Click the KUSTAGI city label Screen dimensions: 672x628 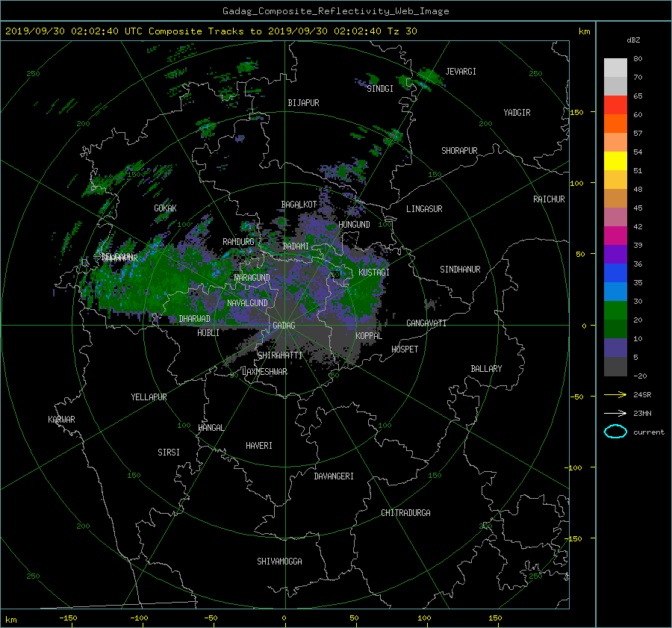click(x=374, y=273)
